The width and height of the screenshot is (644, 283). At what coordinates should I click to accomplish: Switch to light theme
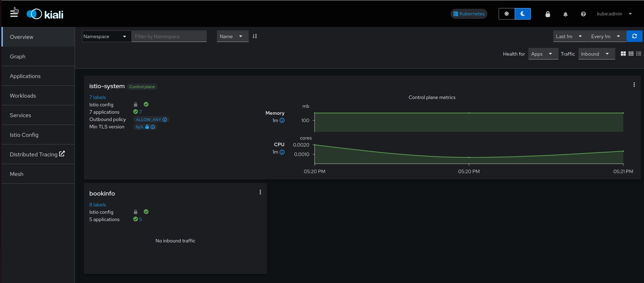(507, 14)
